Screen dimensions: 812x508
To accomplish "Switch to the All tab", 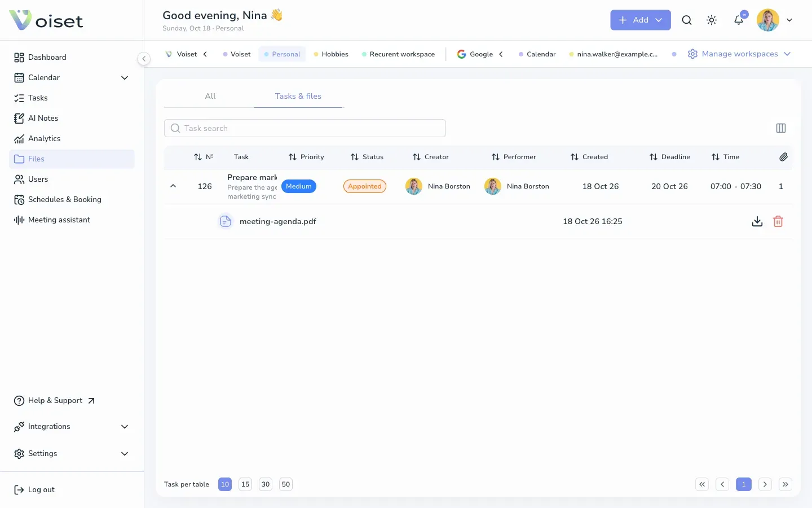I will click(210, 97).
